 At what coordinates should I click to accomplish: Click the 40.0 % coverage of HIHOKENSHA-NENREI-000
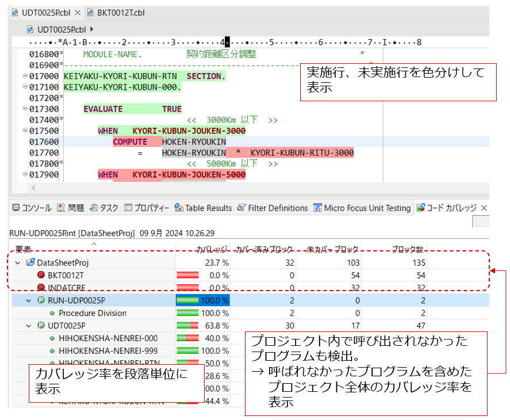(x=217, y=338)
